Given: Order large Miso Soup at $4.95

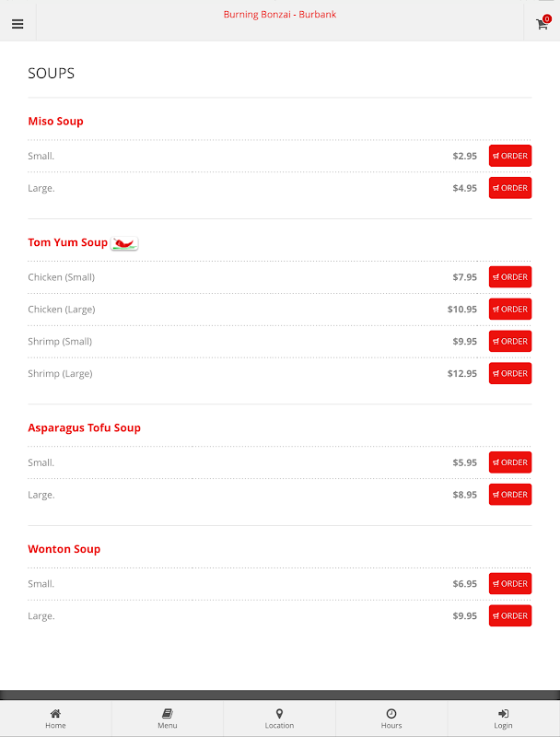Looking at the screenshot, I should (x=510, y=188).
